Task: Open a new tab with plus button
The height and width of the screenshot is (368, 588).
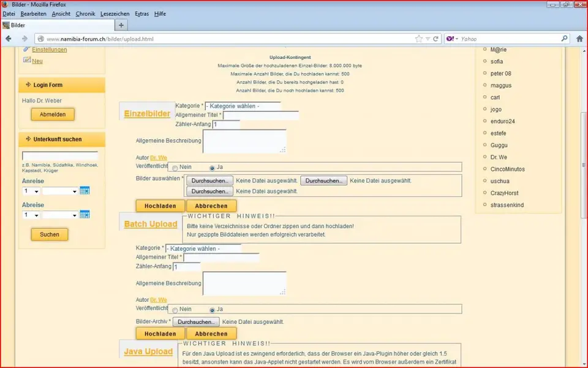Action: 121,25
